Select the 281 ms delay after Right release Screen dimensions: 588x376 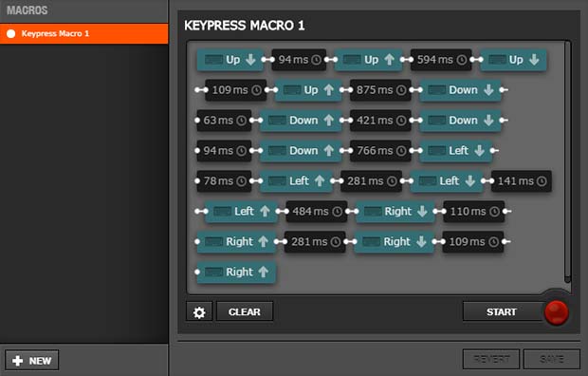(x=315, y=242)
